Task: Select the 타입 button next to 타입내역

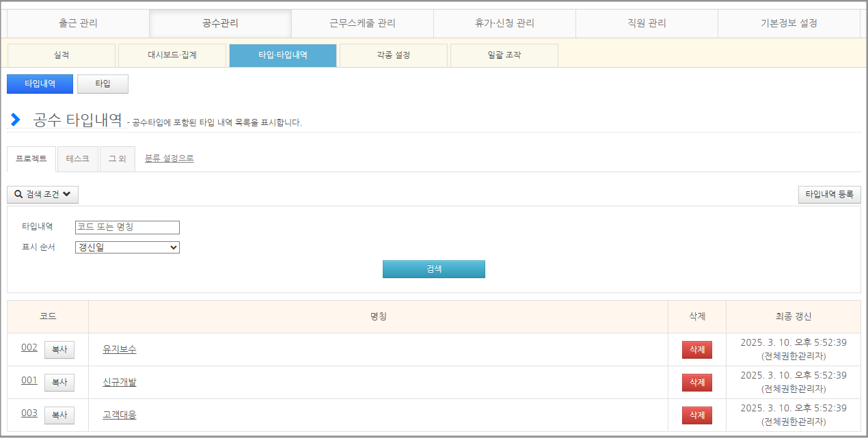Action: 103,84
